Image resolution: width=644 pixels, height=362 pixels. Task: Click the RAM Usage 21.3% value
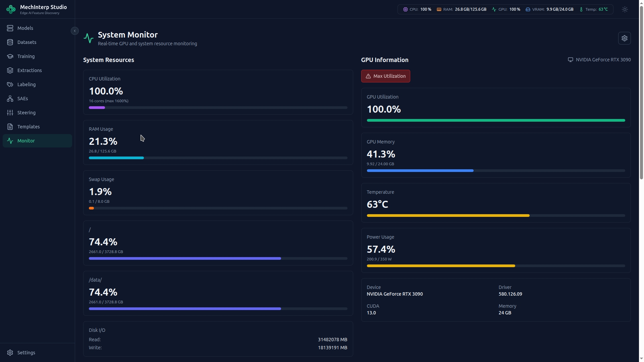(103, 141)
